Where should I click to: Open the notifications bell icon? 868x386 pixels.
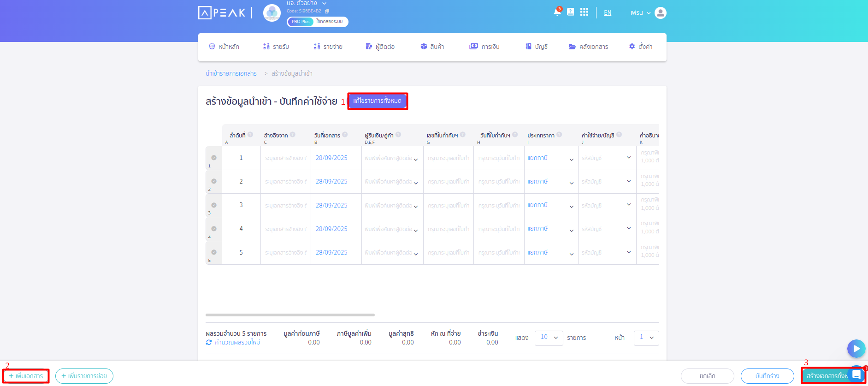[x=557, y=12]
